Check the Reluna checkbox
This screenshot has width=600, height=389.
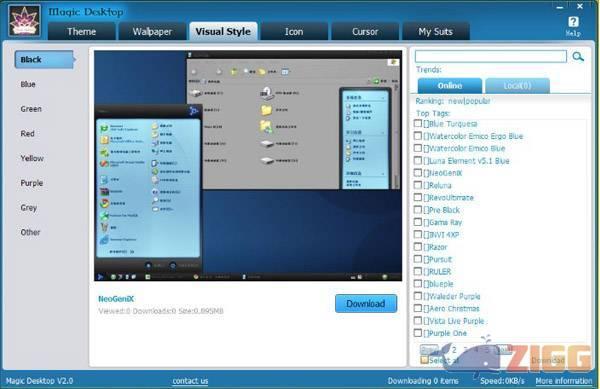point(418,185)
